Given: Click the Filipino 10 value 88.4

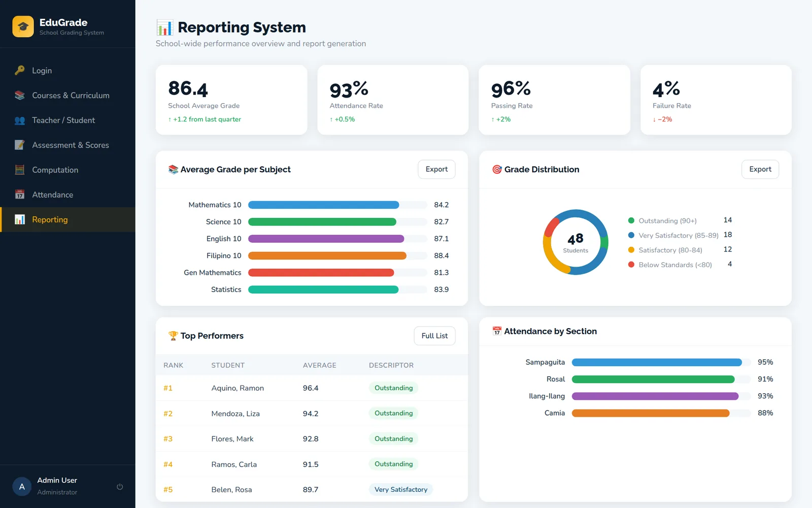Looking at the screenshot, I should [441, 256].
